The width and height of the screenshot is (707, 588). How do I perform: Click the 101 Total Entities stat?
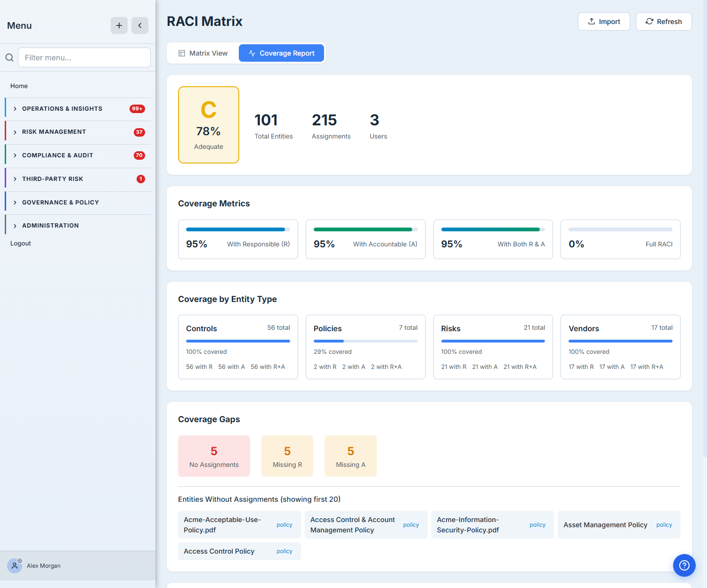[274, 126]
